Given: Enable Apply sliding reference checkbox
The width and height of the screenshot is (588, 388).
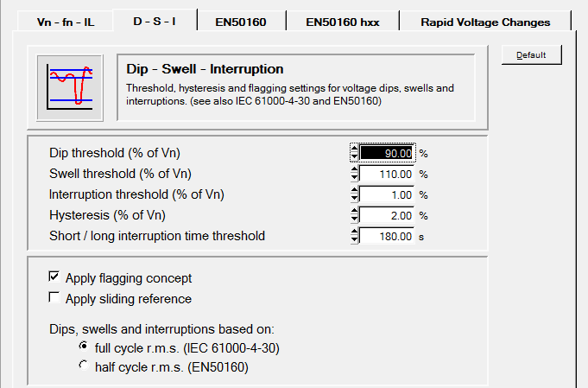Looking at the screenshot, I should [54, 297].
